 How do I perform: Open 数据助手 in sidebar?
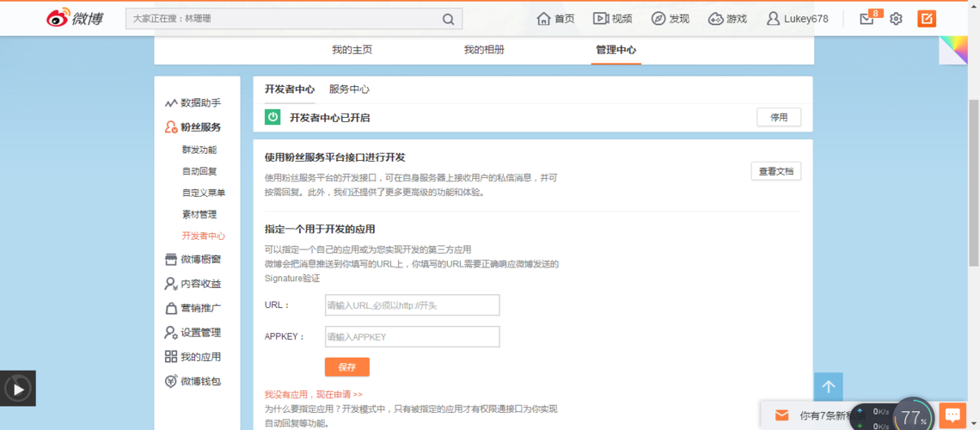click(x=193, y=102)
